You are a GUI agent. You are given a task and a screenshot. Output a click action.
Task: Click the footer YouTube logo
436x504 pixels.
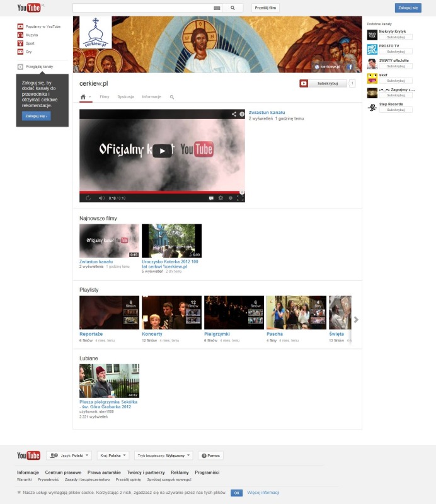click(x=28, y=455)
